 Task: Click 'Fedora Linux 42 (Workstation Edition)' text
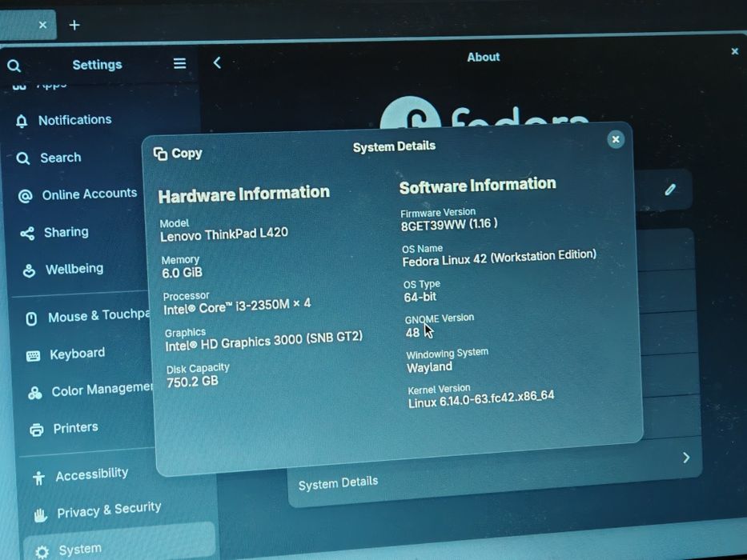coord(500,258)
